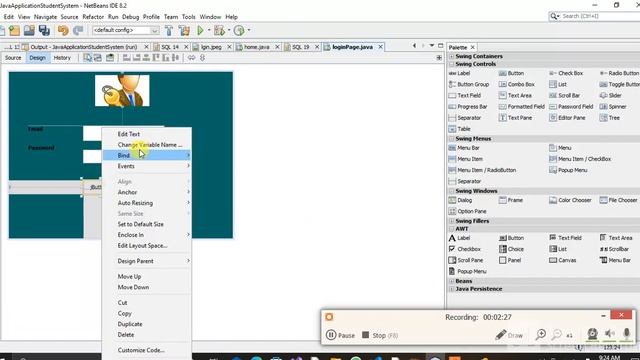Switch to the Source view

(x=13, y=58)
